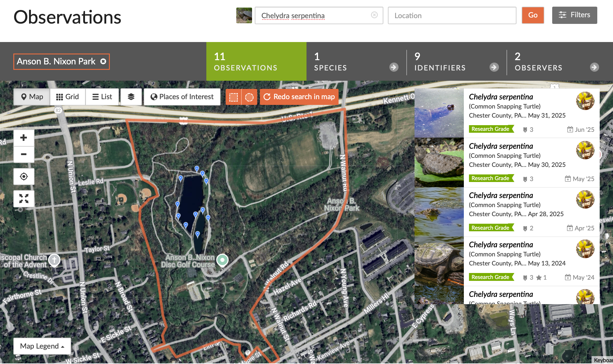Viewport: 613px width, 364px height.
Task: Select the circle boundary drawing tool
Action: 249,97
